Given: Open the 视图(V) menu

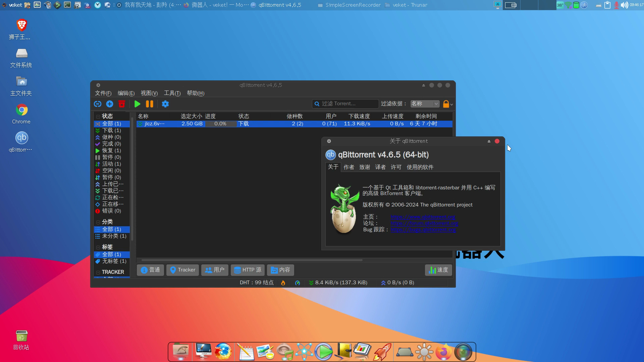Looking at the screenshot, I should (x=149, y=93).
